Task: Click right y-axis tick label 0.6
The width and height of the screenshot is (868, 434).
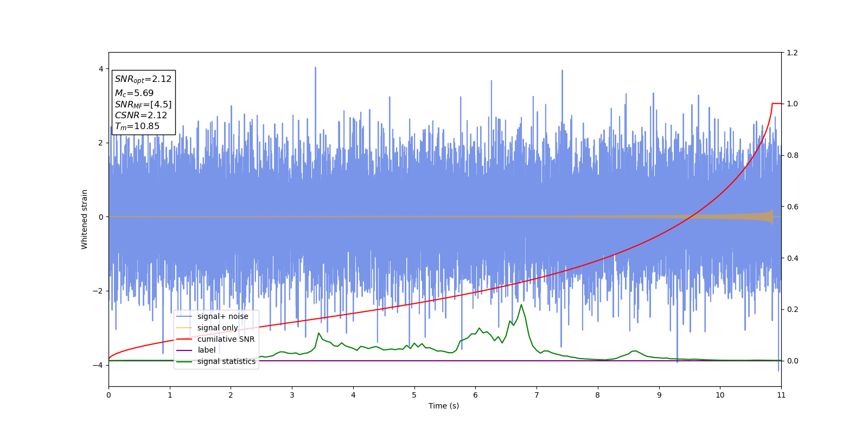Action: tap(792, 207)
